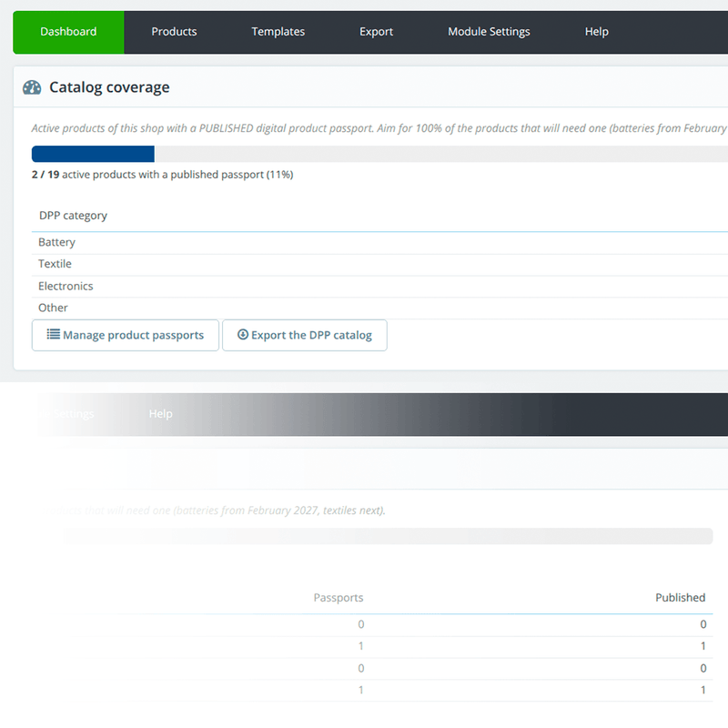728x728 pixels.
Task: Open the Dashboard tab
Action: 68,32
